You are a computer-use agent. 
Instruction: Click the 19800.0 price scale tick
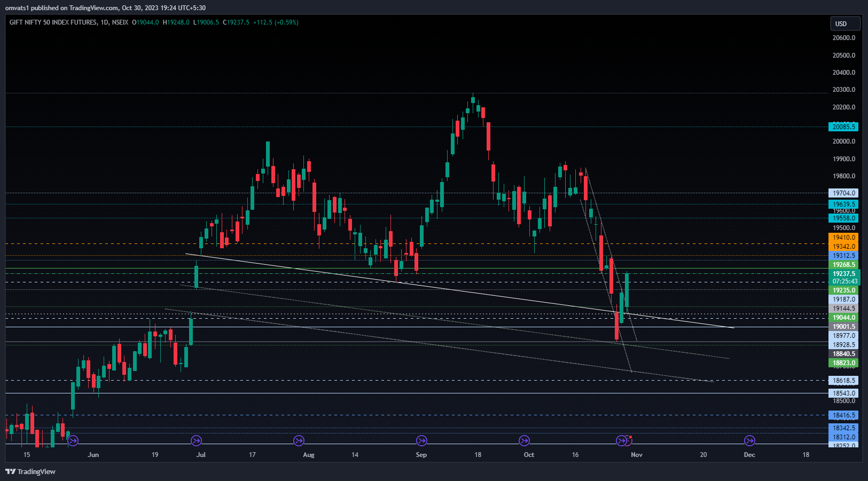point(843,176)
